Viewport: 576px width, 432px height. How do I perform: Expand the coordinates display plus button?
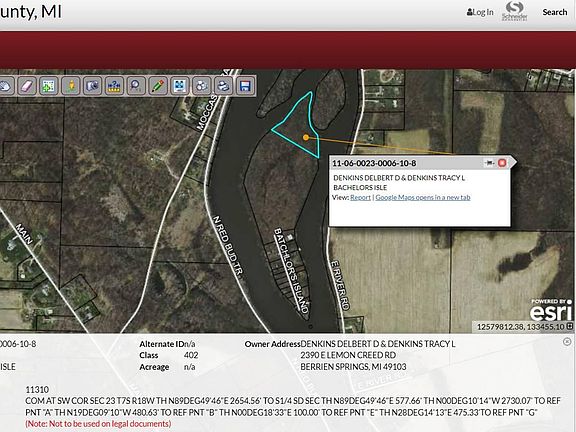coord(570,326)
